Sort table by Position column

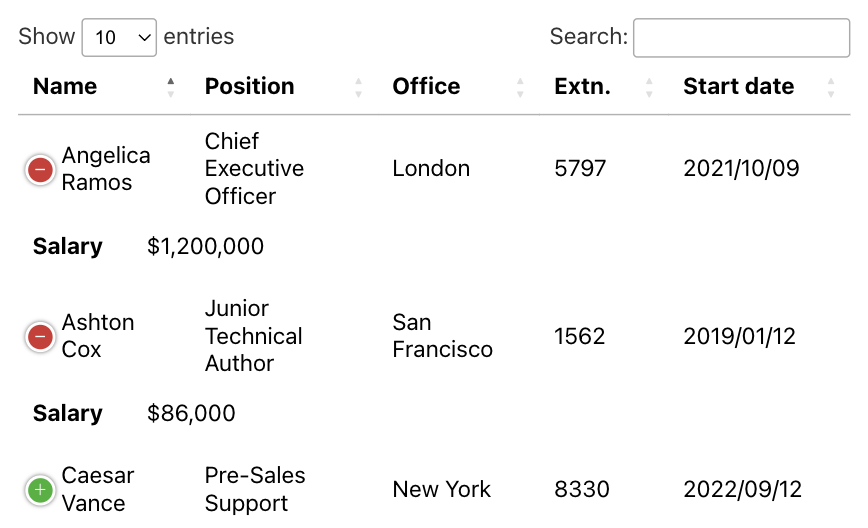tap(249, 86)
